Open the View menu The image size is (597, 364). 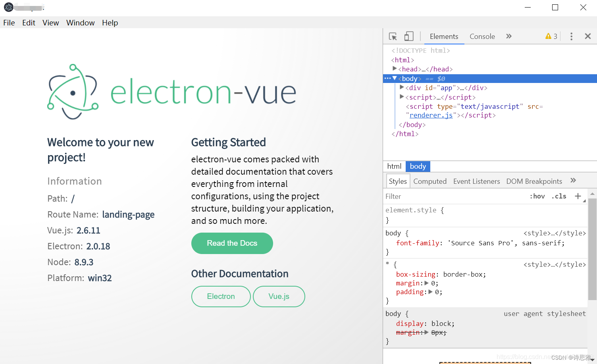[51, 23]
